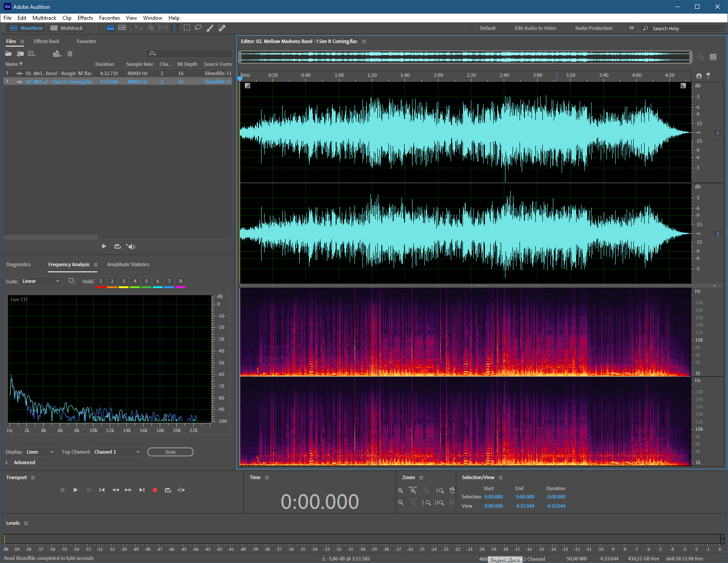Toggle channel 1 enable button beside waveform

(718, 133)
